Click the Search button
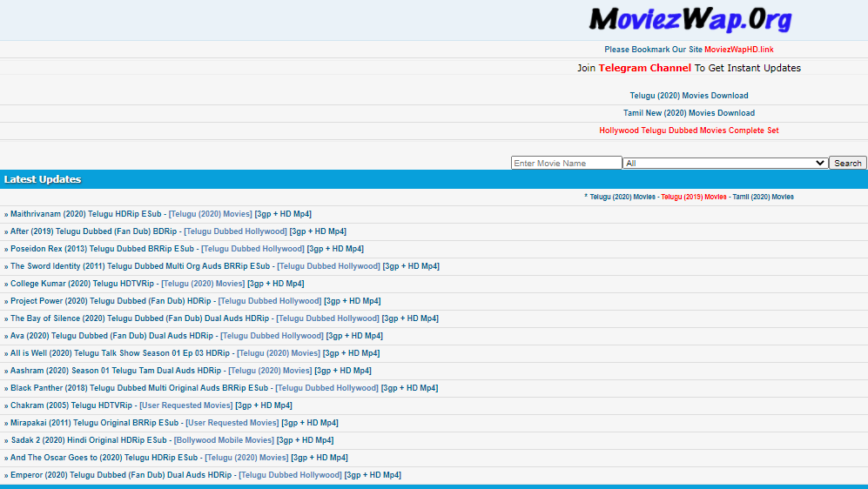Screen dimensions: 868x489 847,164
